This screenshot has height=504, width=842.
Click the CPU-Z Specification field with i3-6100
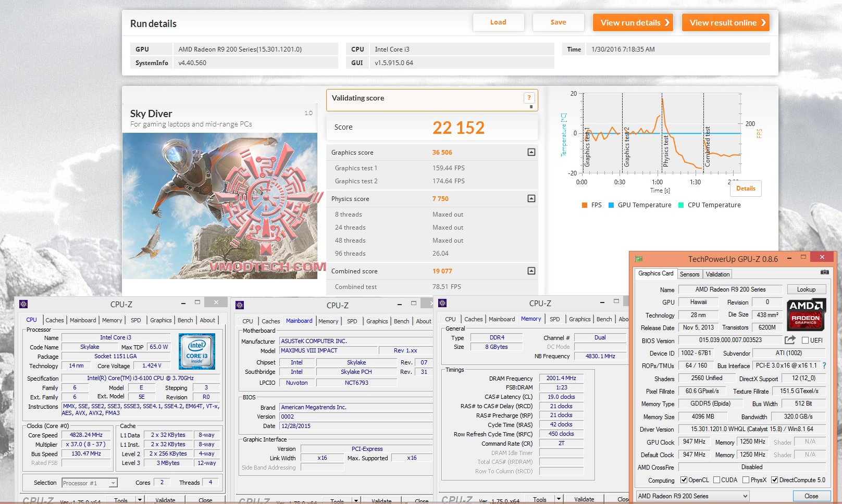click(140, 378)
